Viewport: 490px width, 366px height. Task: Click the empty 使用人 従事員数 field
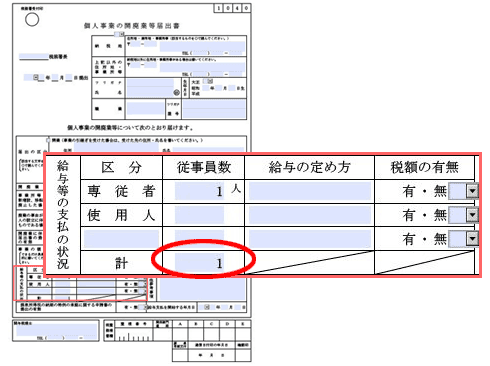[x=199, y=215]
